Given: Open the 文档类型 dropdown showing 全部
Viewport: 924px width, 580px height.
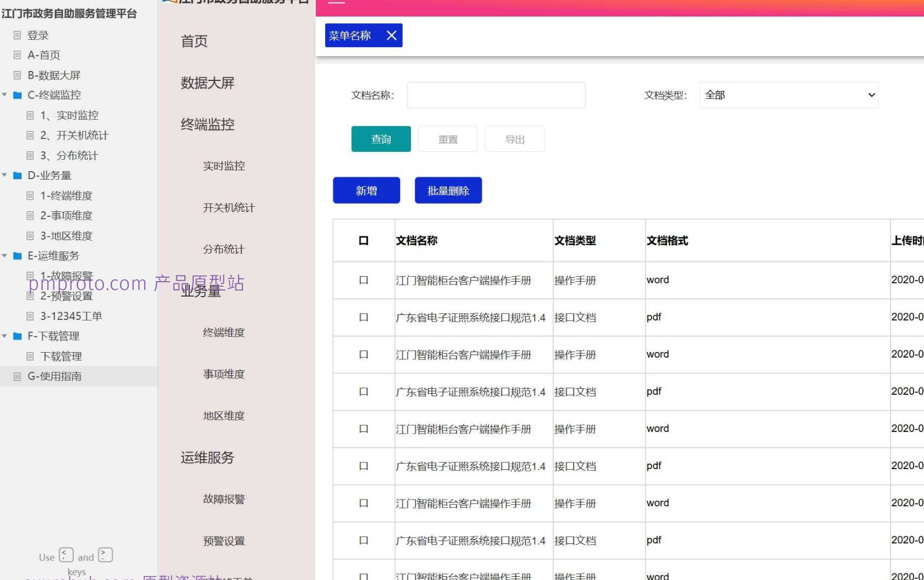Looking at the screenshot, I should click(789, 95).
